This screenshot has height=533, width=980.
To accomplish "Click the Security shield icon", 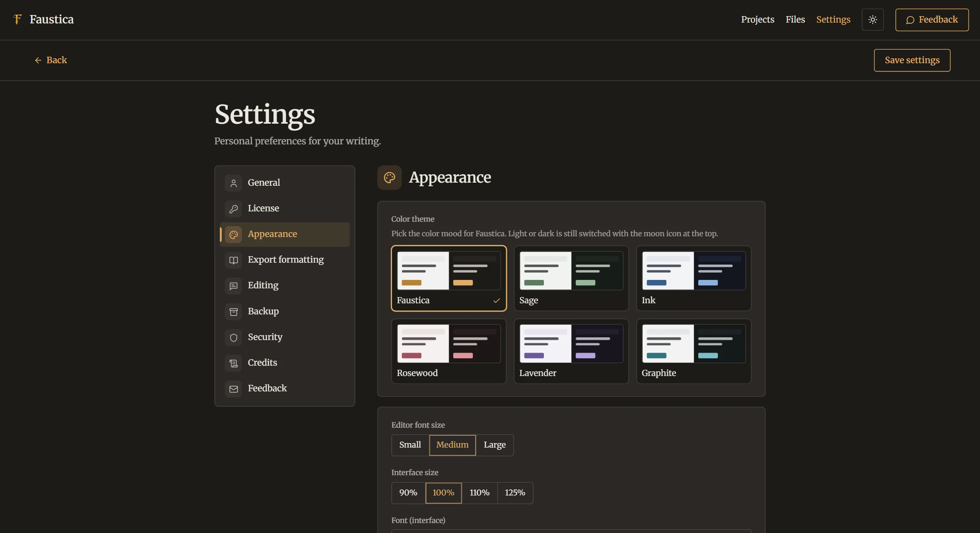I will 234,337.
